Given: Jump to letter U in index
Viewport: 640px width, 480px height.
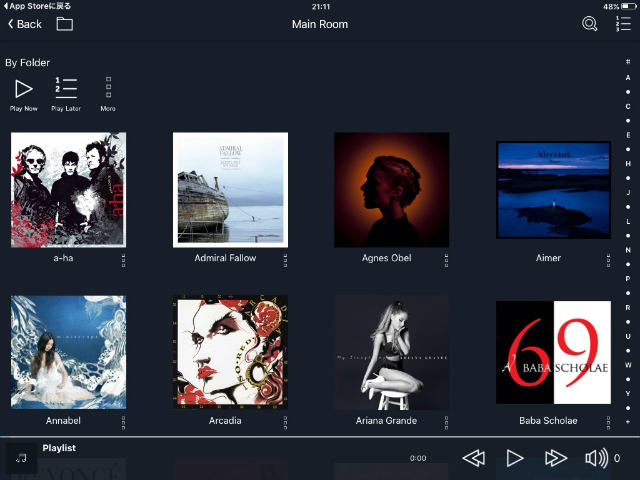Looking at the screenshot, I should (x=628, y=336).
